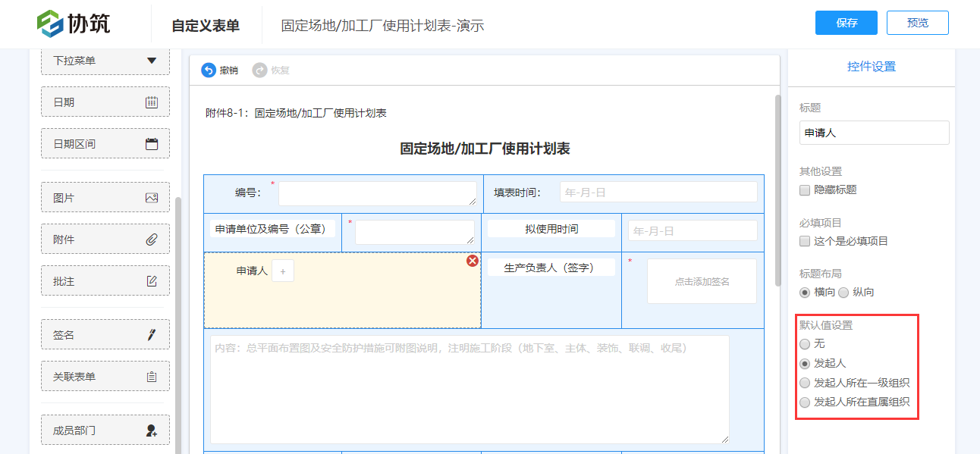Switch to the 自定义表单 tab
This screenshot has width=980, height=454.
pos(206,23)
